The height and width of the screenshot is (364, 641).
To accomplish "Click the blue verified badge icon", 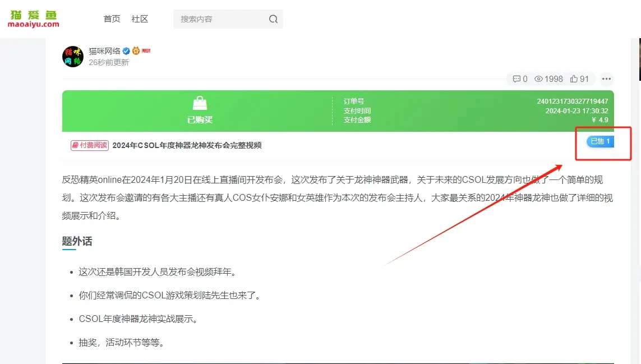I will pos(126,51).
